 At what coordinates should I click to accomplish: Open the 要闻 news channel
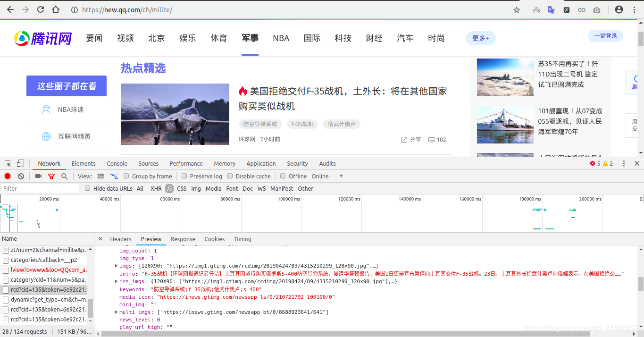click(x=94, y=38)
